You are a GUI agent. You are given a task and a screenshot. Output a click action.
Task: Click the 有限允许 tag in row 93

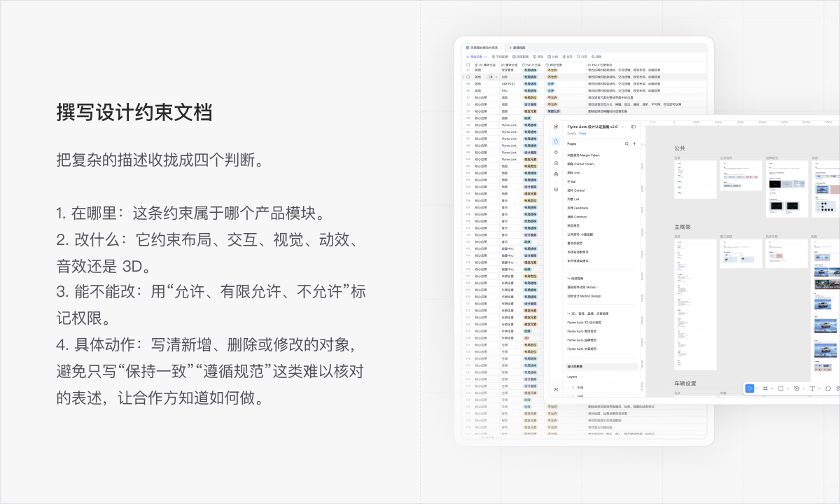[x=554, y=111]
